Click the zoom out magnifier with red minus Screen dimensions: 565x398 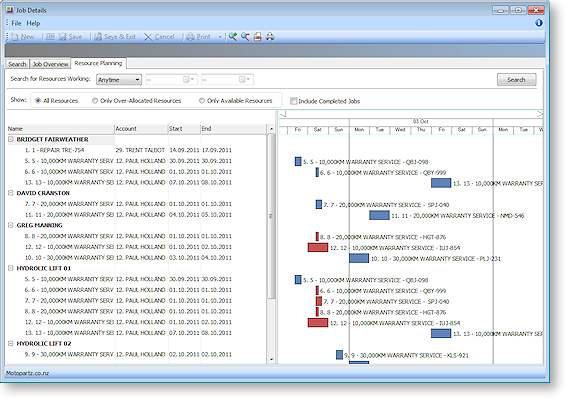(245, 37)
